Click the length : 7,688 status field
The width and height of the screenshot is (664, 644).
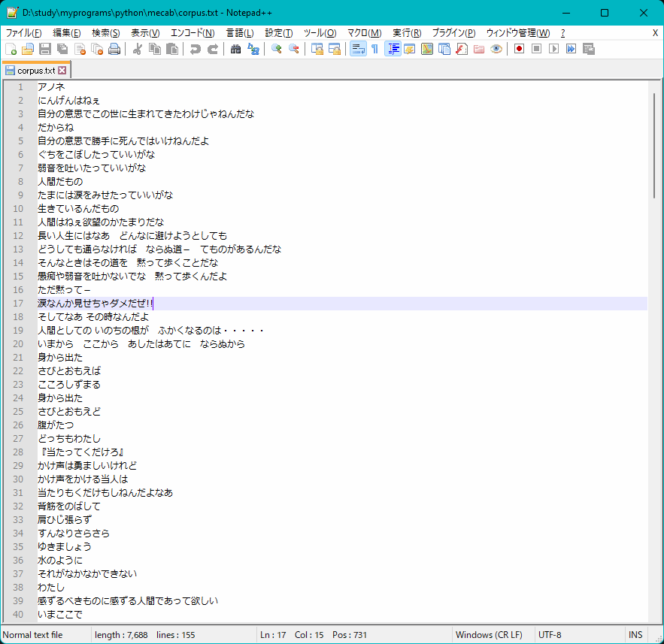click(x=173, y=635)
